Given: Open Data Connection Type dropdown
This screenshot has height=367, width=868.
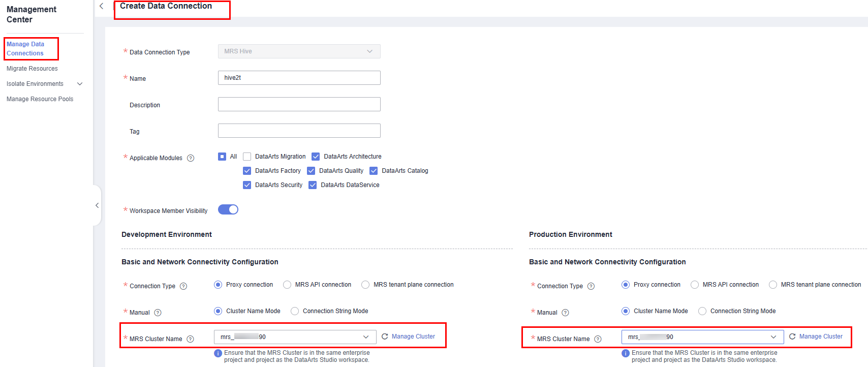Looking at the screenshot, I should [299, 51].
